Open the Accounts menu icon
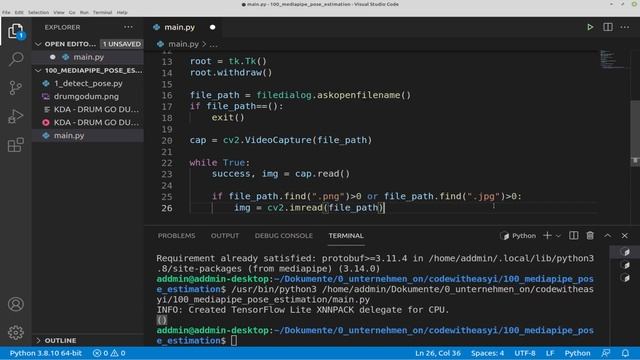This screenshot has width=640, height=360. click(16, 304)
